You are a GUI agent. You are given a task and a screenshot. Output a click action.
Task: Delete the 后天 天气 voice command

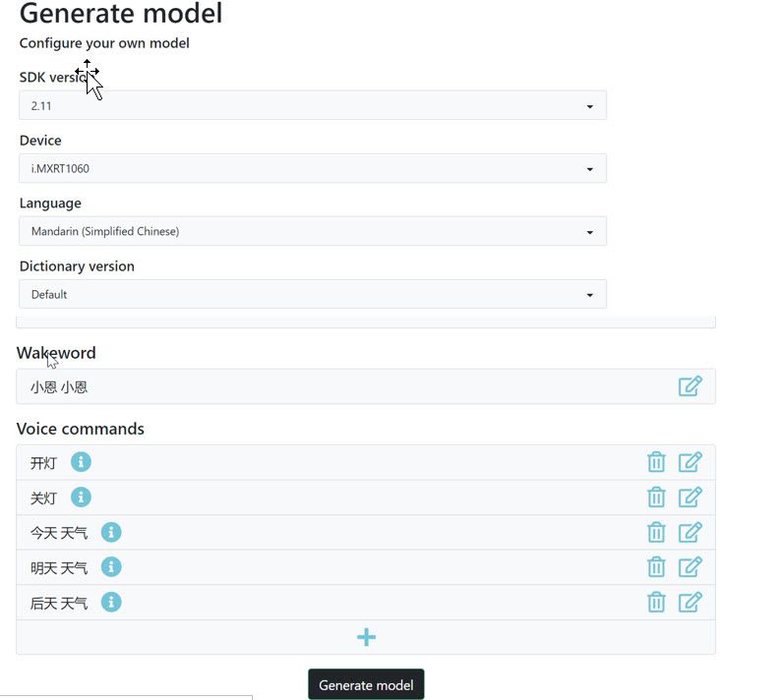point(656,602)
